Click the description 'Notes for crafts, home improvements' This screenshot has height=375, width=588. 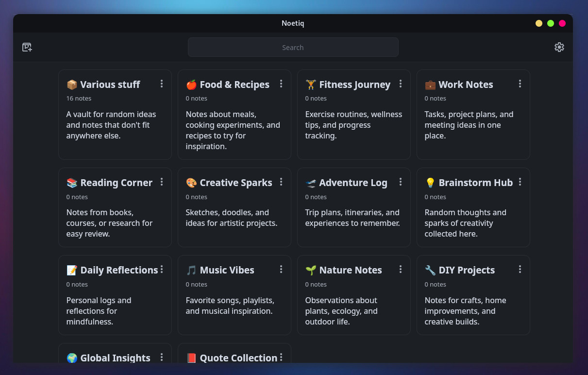[x=465, y=311]
